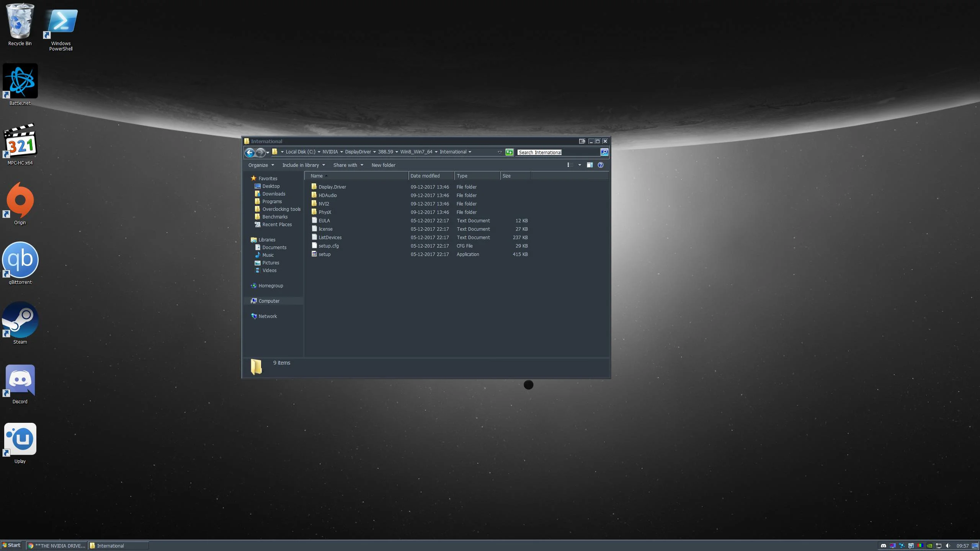Select the Battle.net desktop icon
The height and width of the screenshot is (551, 980).
click(x=20, y=85)
